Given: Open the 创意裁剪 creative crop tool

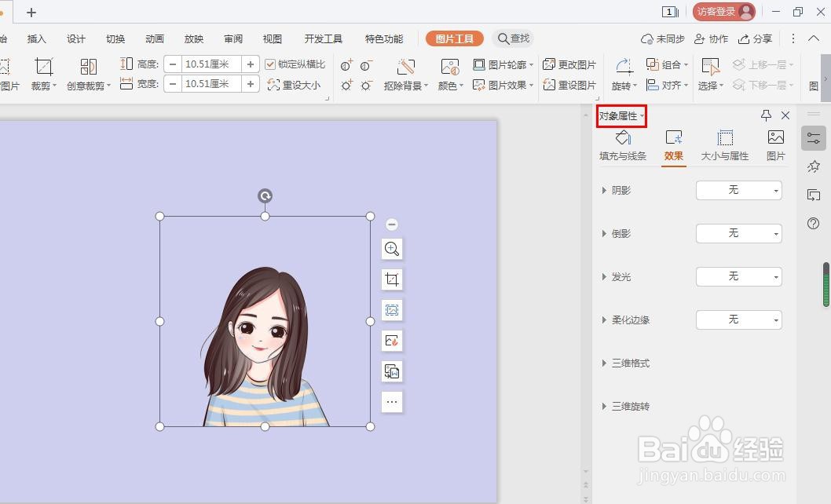Looking at the screenshot, I should click(86, 73).
